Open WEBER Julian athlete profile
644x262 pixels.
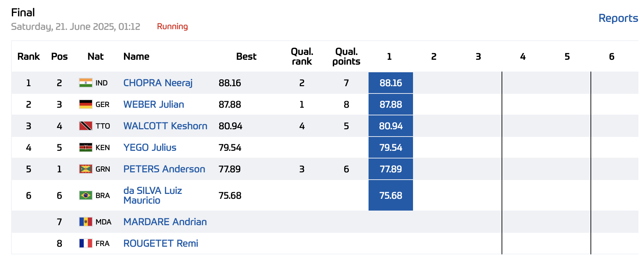[154, 104]
